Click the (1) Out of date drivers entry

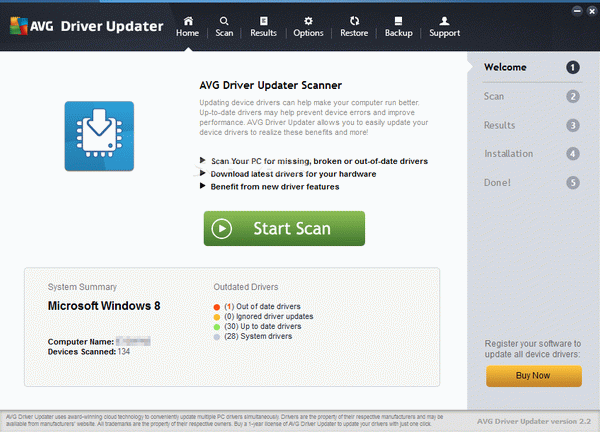click(x=262, y=306)
